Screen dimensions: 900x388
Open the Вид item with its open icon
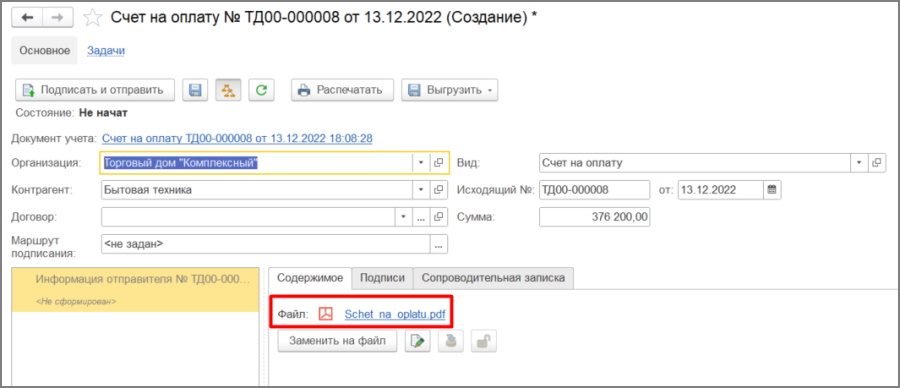[877, 163]
